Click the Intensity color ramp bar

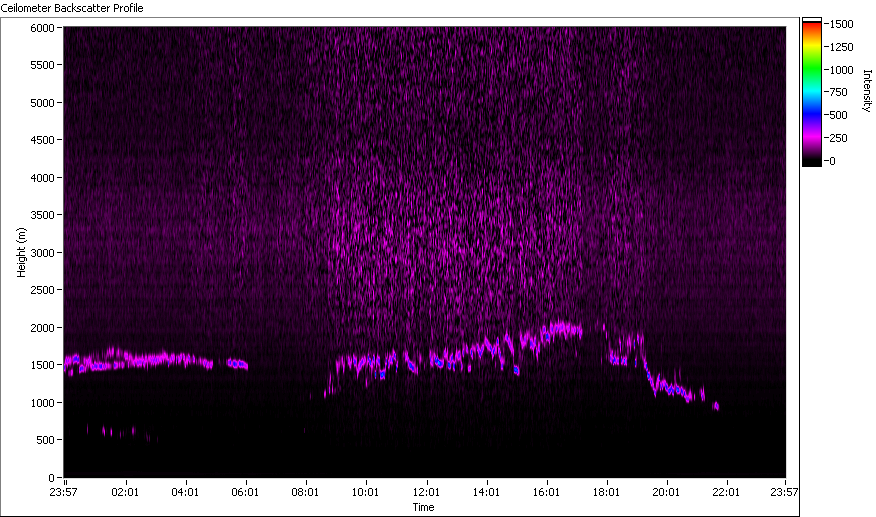tap(812, 92)
